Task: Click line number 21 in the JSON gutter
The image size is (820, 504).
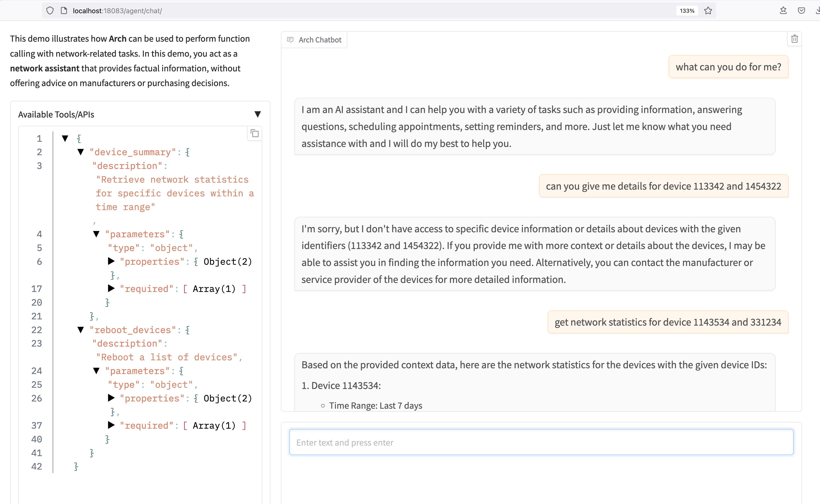Action: click(37, 316)
